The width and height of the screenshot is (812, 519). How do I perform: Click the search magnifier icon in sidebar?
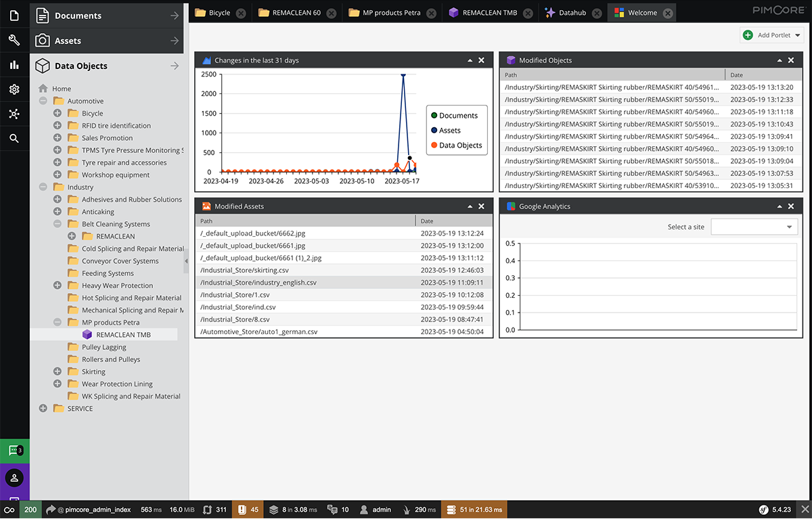(x=14, y=139)
